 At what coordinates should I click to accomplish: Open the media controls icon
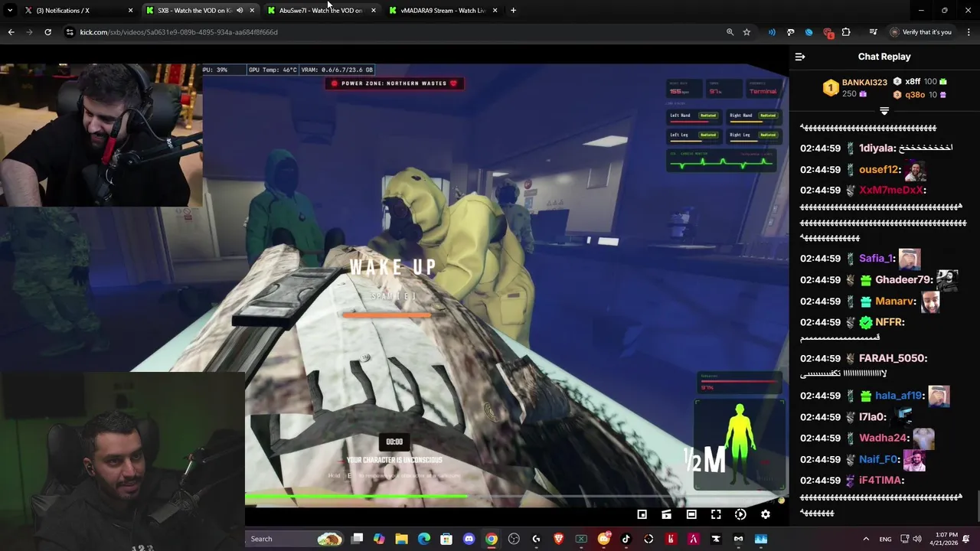click(873, 32)
